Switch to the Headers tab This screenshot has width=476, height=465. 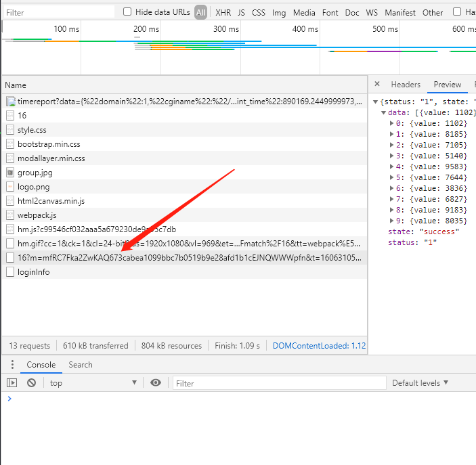point(406,85)
